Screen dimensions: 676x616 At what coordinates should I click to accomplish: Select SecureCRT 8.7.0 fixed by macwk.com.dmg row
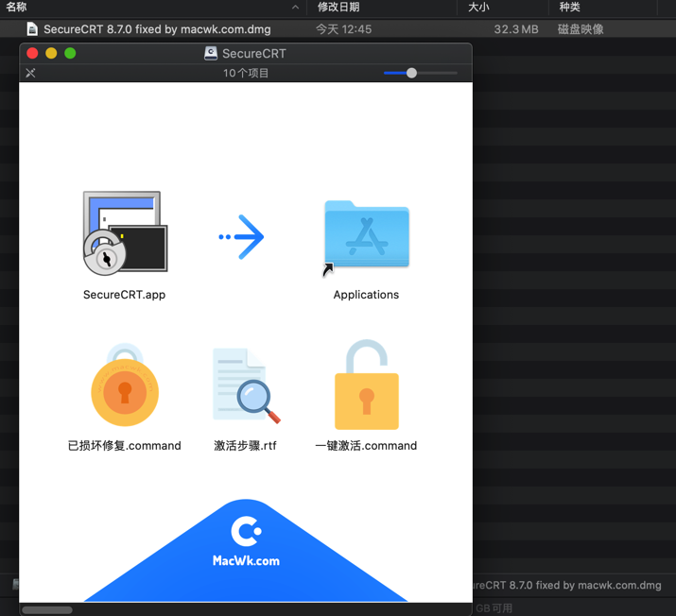338,29
